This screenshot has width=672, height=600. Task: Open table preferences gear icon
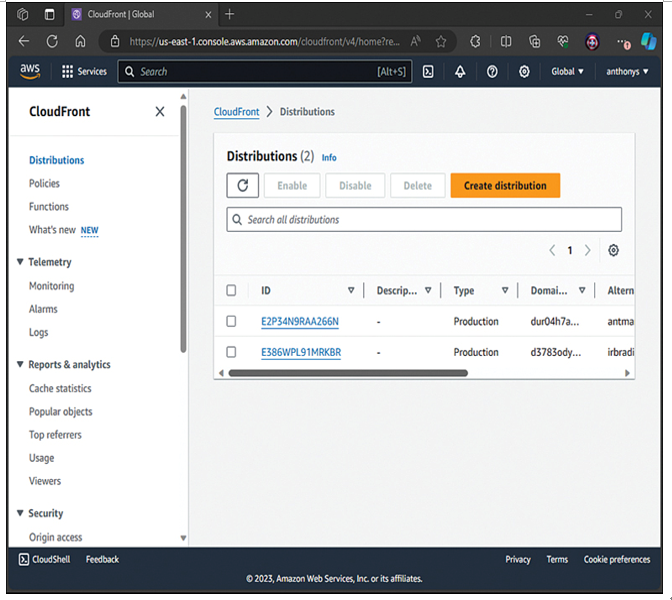tap(613, 250)
